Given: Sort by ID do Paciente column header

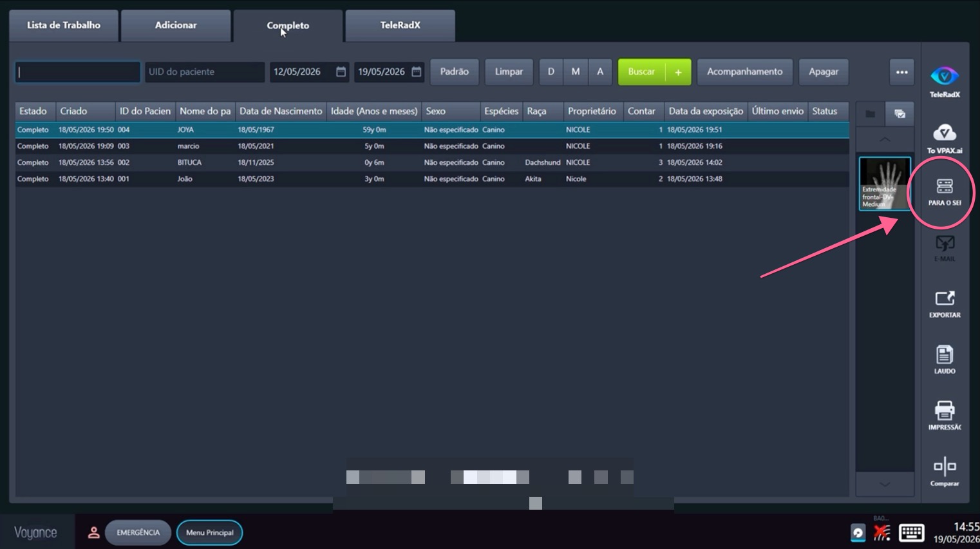Looking at the screenshot, I should tap(146, 111).
